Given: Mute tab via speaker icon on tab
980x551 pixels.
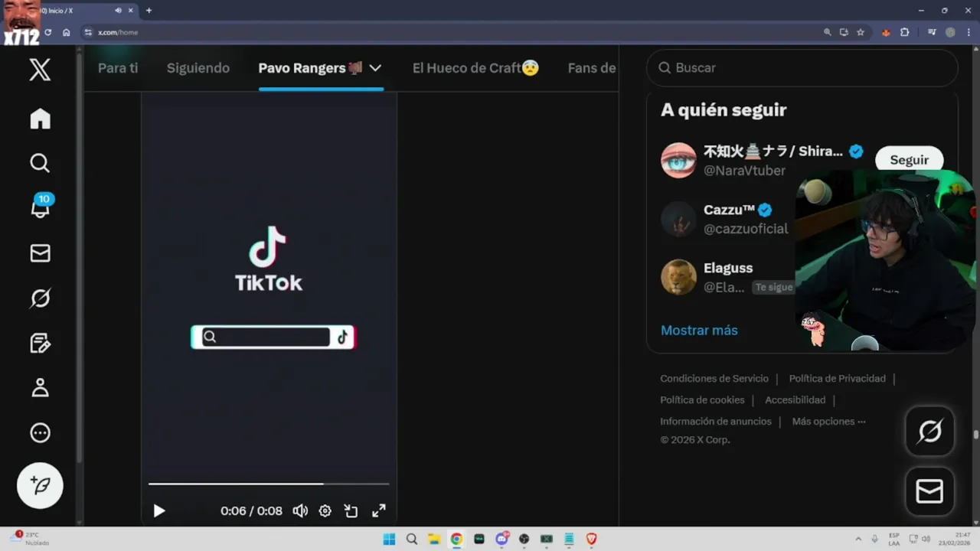Looking at the screenshot, I should [x=118, y=11].
